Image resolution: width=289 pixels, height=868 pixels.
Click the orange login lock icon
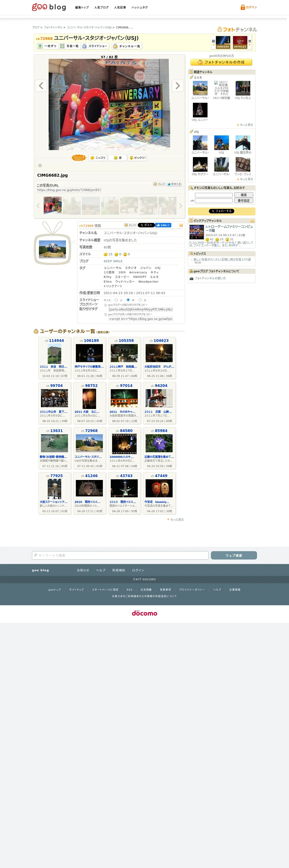(243, 7)
